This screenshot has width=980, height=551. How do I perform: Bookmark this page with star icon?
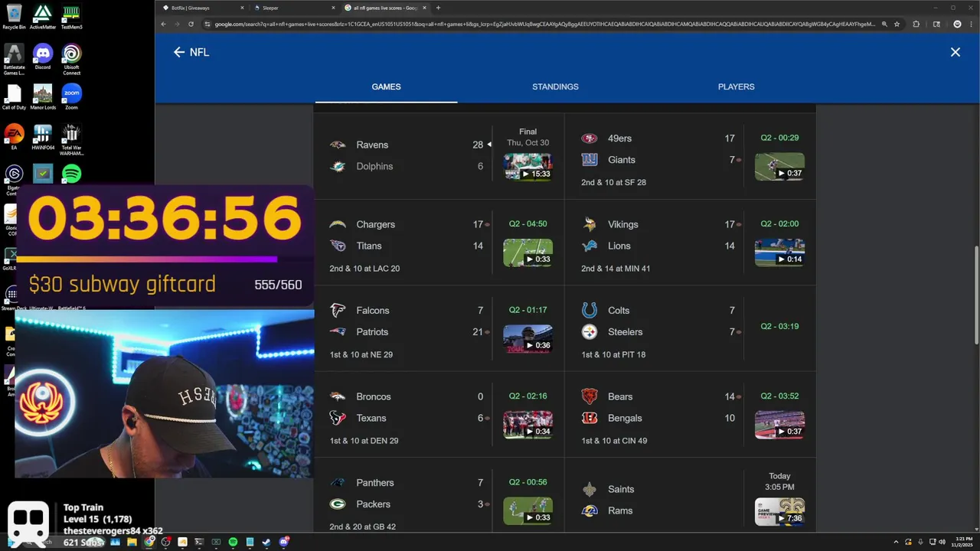897,24
